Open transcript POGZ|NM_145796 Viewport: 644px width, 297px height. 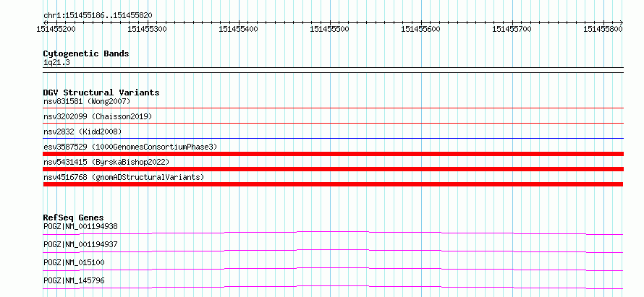point(74,280)
